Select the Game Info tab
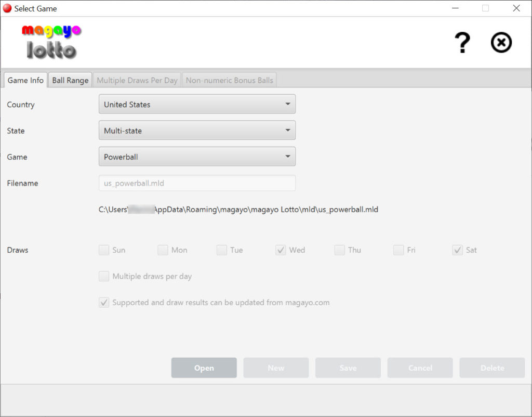532x417 pixels. pyautogui.click(x=25, y=80)
